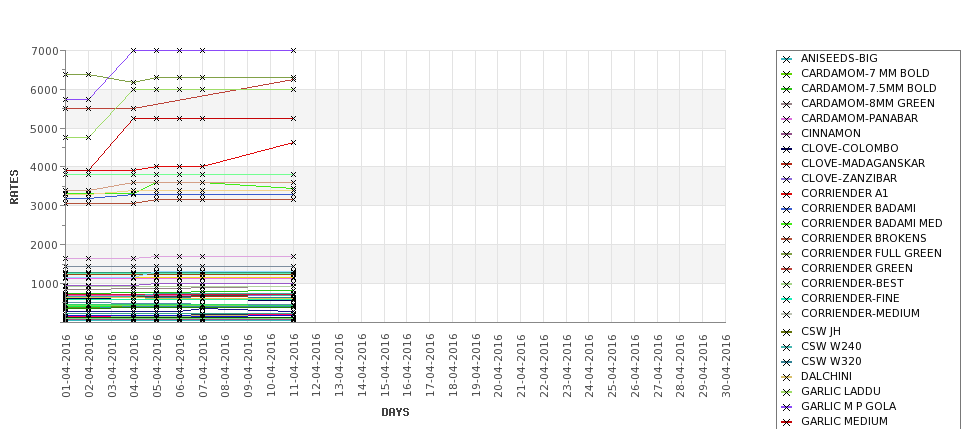Click the CINNAMON legend line marker

pyautogui.click(x=787, y=134)
